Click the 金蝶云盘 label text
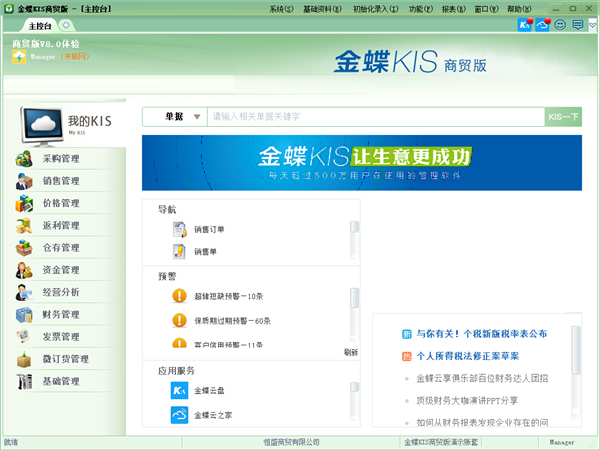600x450 pixels. click(x=209, y=391)
